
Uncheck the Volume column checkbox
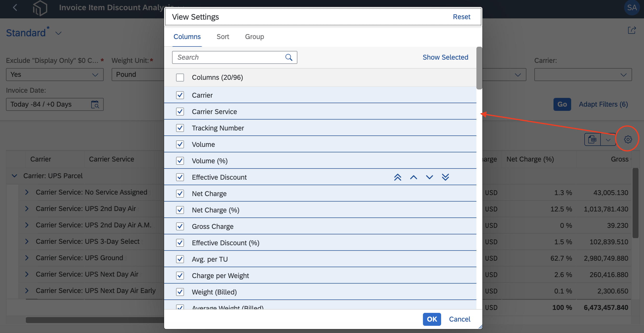point(180,144)
